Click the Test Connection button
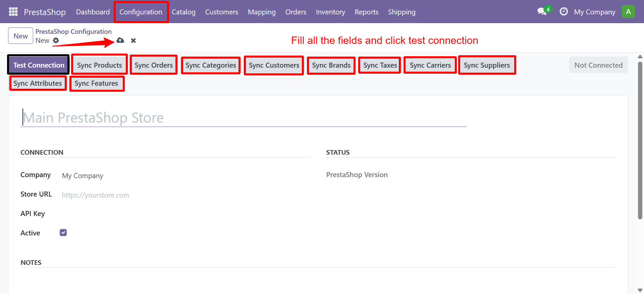 pos(39,65)
